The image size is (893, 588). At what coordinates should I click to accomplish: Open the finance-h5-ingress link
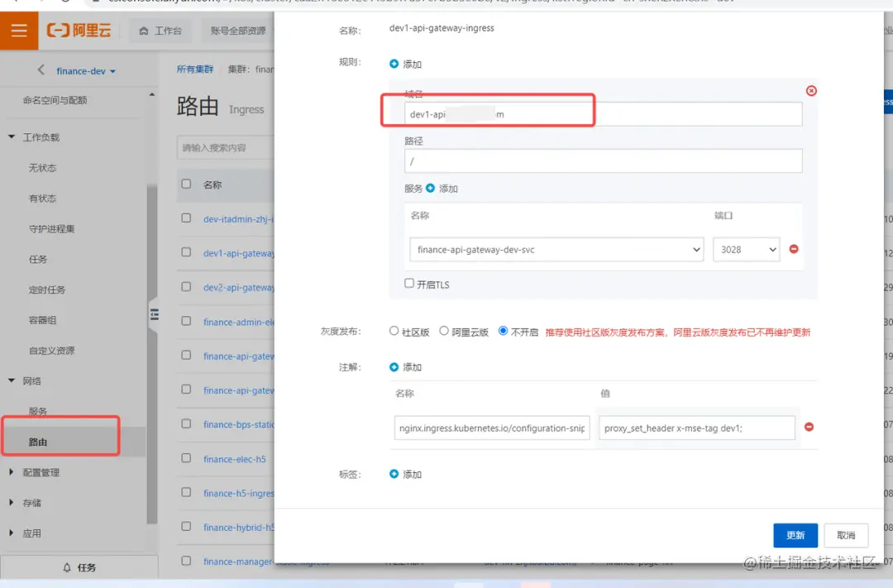[239, 493]
